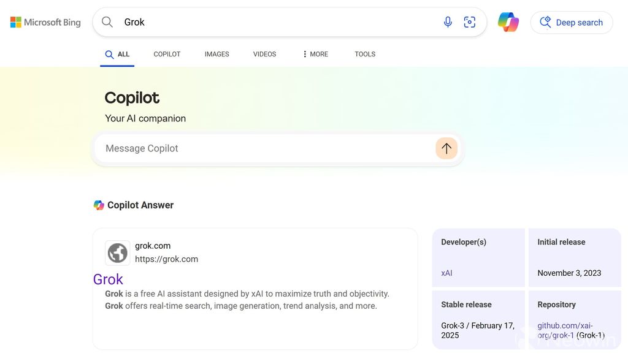Click the Copilot Answer logo icon
The image size is (628, 364).
click(99, 205)
